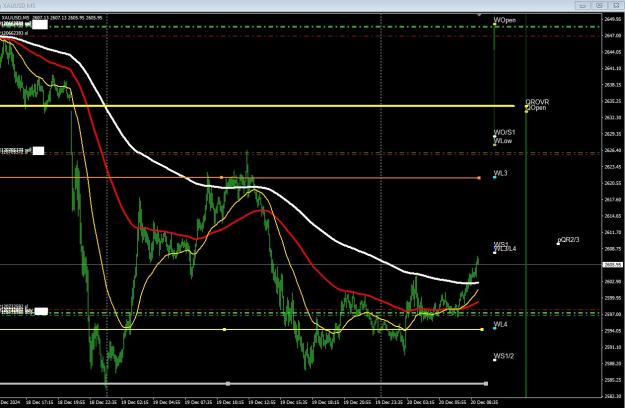Click the gray bottom line right end handle
The width and height of the screenshot is (625, 408).
pyautogui.click(x=486, y=384)
